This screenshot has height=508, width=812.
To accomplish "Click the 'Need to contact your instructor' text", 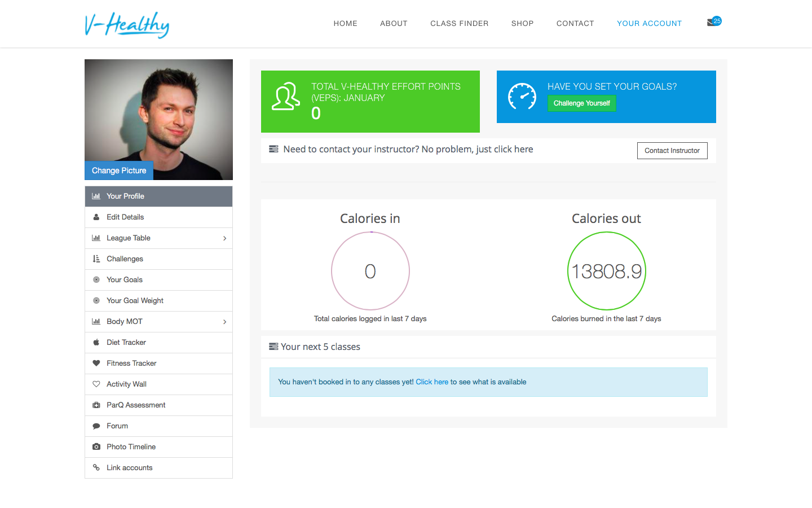I will [408, 150].
